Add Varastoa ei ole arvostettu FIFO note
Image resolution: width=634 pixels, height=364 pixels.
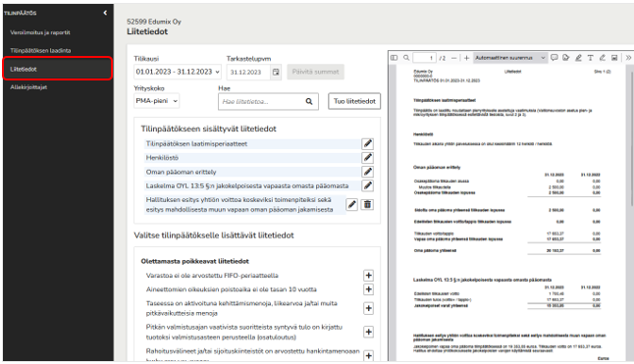pos(368,276)
